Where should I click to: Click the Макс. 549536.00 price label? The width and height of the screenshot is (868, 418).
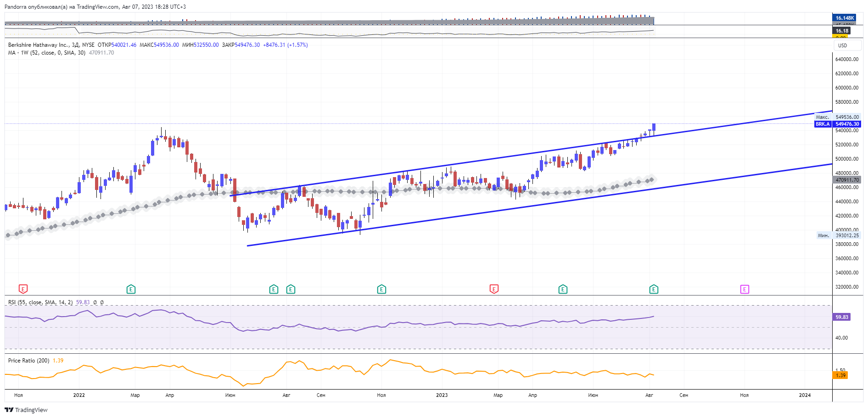[x=837, y=117]
